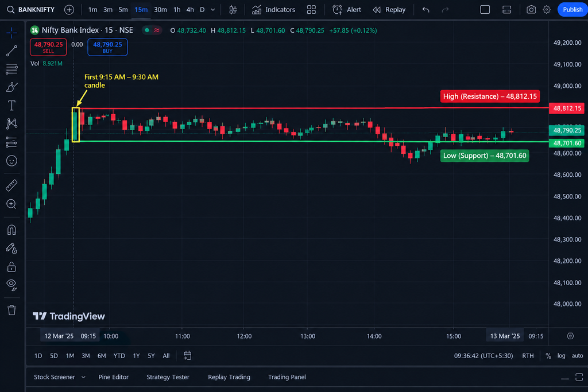Open the chart patterns tool
Image resolution: width=588 pixels, height=392 pixels.
(x=11, y=123)
